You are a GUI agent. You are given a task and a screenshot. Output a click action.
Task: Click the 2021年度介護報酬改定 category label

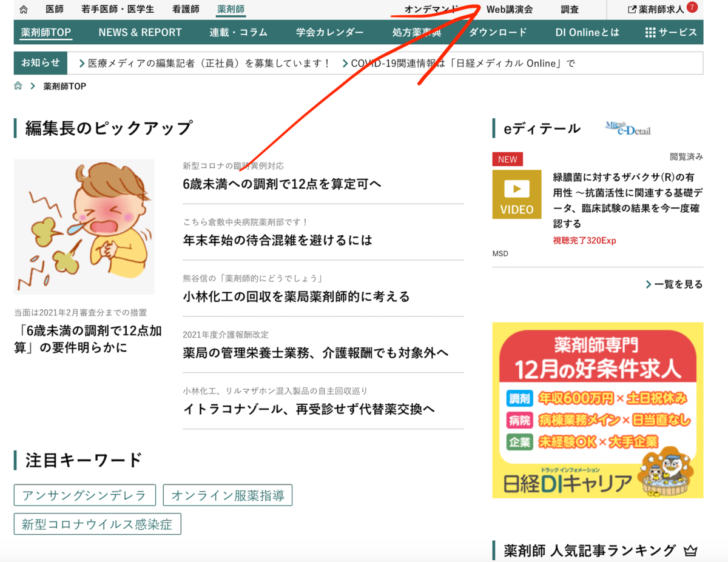[226, 335]
